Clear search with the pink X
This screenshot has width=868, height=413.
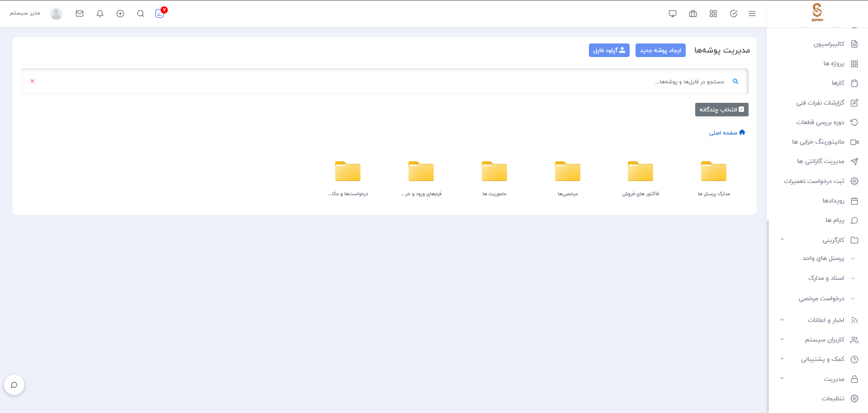click(x=32, y=81)
